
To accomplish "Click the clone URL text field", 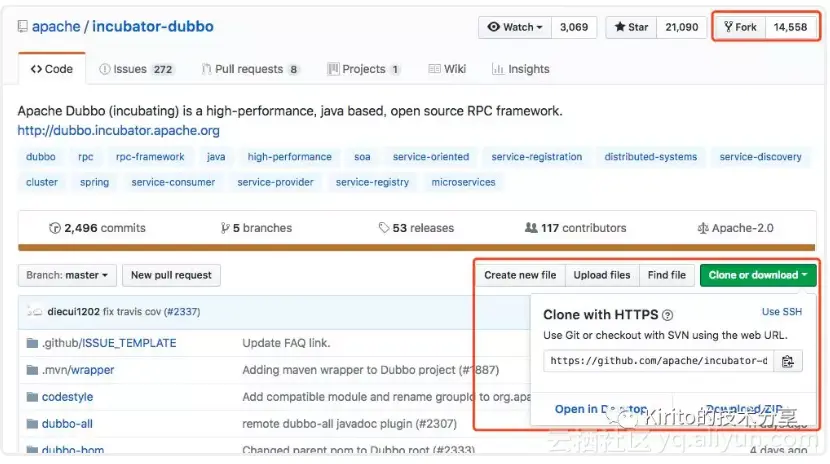I will pos(658,361).
